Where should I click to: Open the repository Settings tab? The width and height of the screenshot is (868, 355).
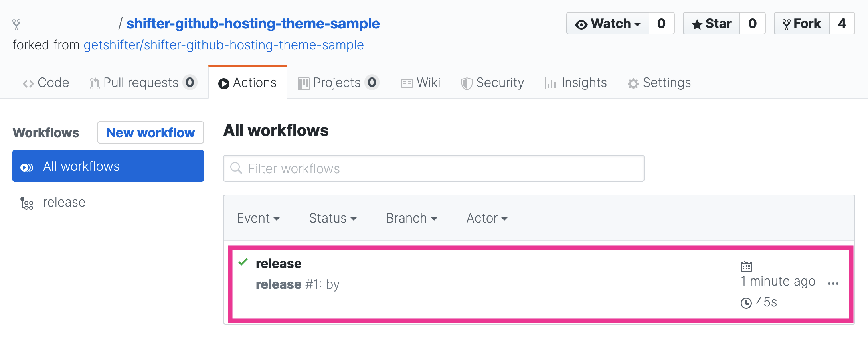point(659,83)
